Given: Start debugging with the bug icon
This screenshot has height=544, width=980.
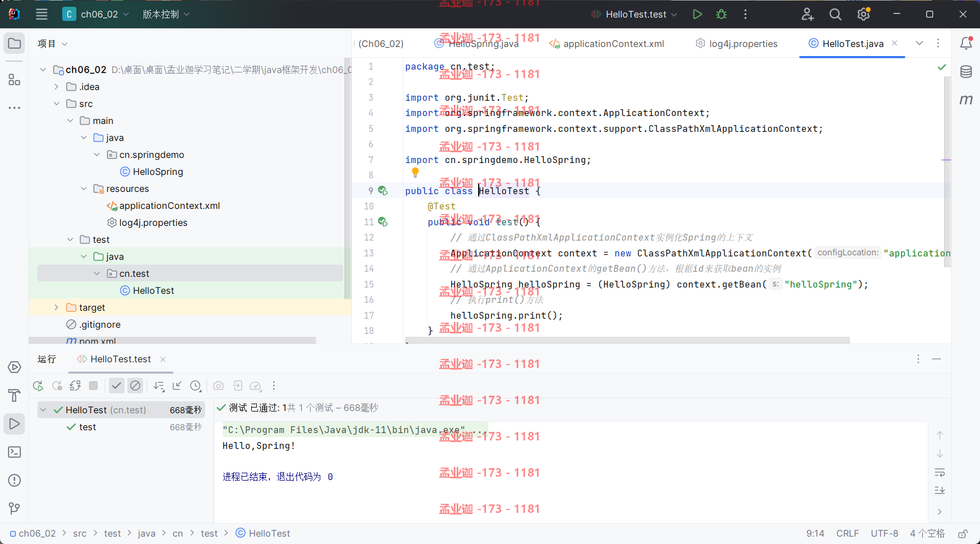Looking at the screenshot, I should pos(721,14).
